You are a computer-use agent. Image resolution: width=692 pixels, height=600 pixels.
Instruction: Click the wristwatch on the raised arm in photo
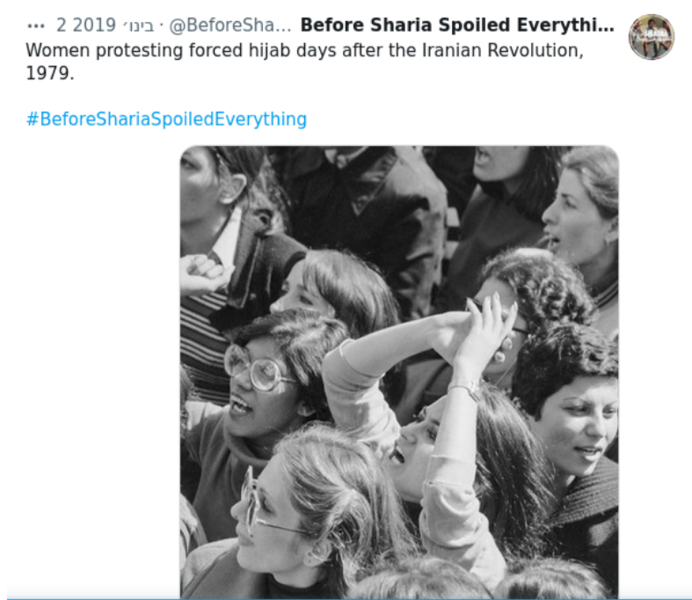467,390
